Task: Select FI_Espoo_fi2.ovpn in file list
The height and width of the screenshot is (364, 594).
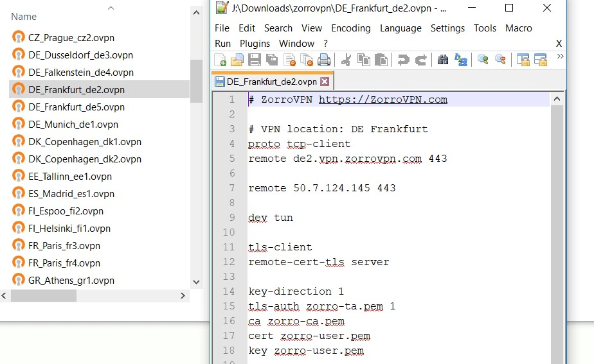Action: [66, 211]
